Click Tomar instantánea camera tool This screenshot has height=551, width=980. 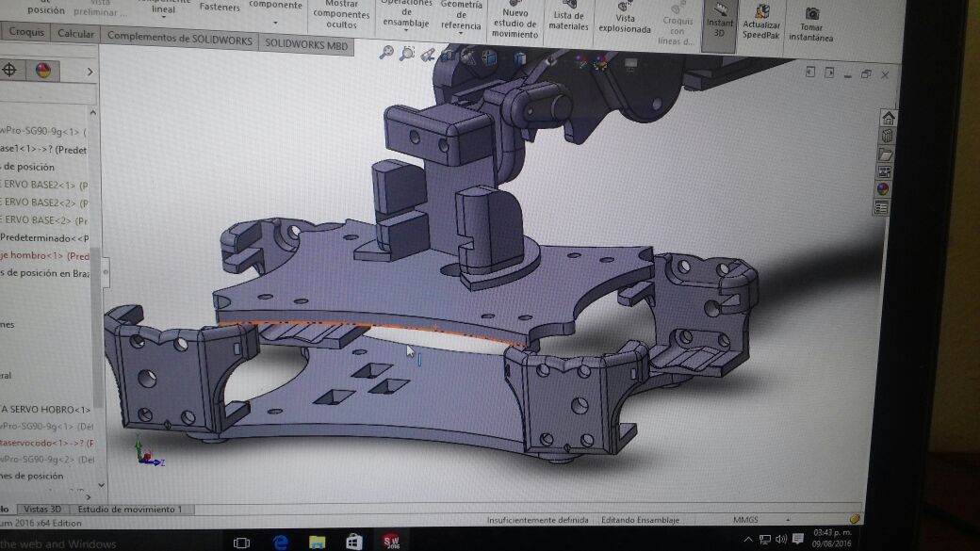(810, 26)
